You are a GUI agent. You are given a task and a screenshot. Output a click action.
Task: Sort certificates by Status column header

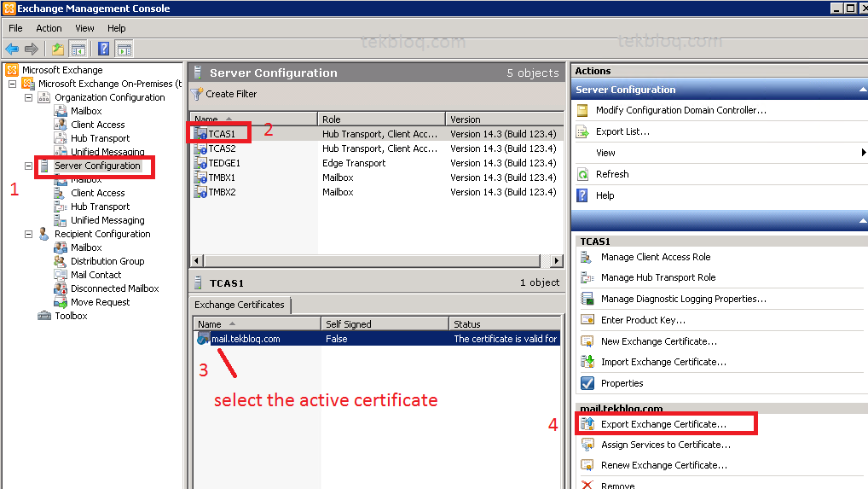point(505,324)
